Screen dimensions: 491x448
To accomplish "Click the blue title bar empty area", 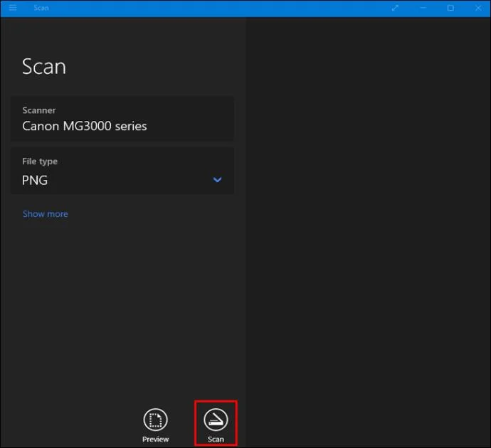I will click(x=219, y=8).
